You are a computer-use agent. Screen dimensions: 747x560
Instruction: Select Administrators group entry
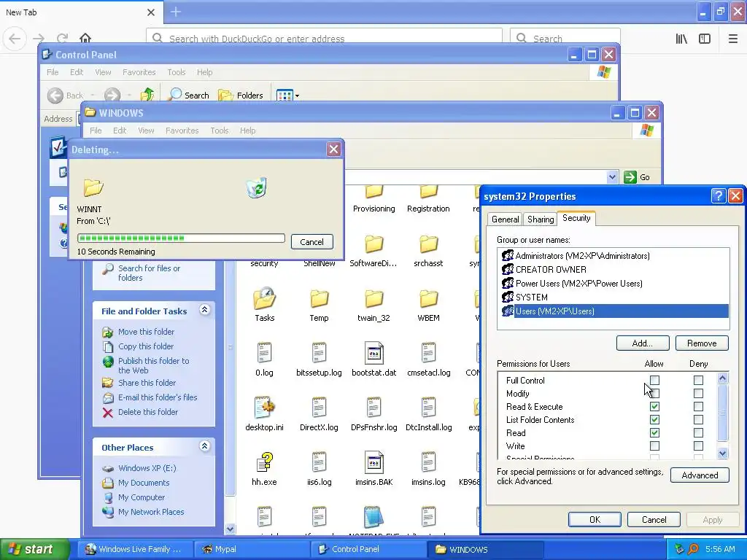click(613, 256)
